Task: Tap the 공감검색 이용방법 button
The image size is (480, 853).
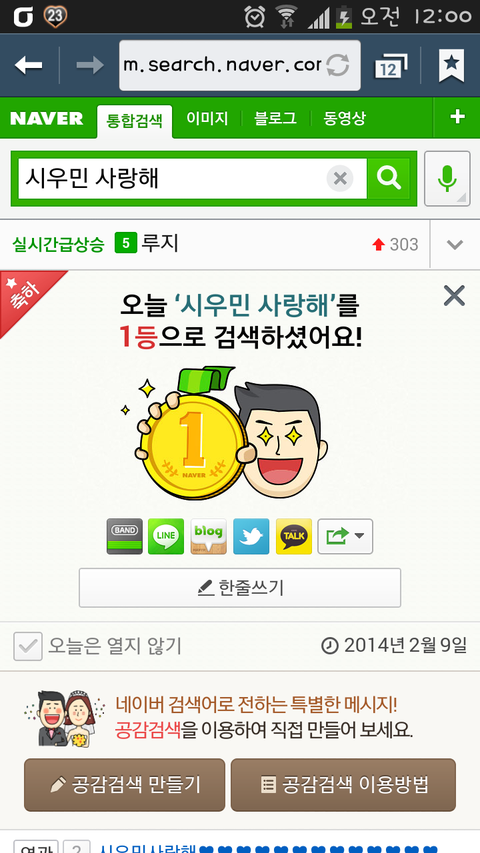Action: [343, 785]
